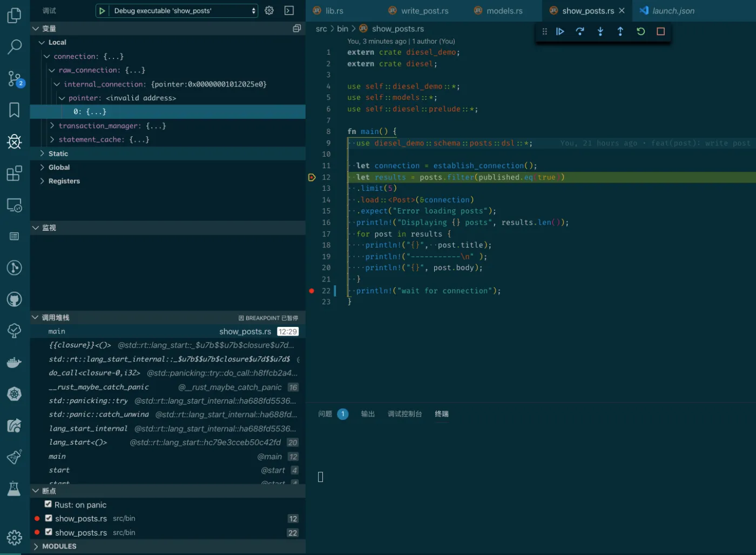The image size is (756, 555).
Task: Open the 输出 output panel tab
Action: point(368,414)
